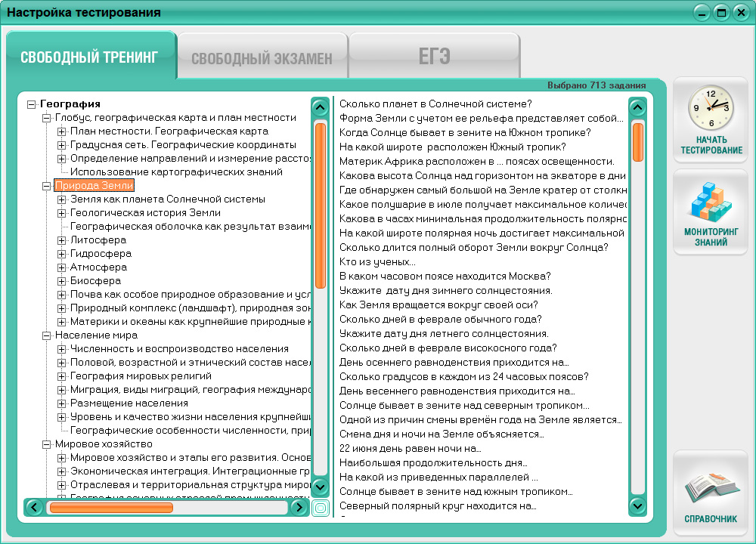Collapse the Глобус, географическая карта node

coord(46,118)
